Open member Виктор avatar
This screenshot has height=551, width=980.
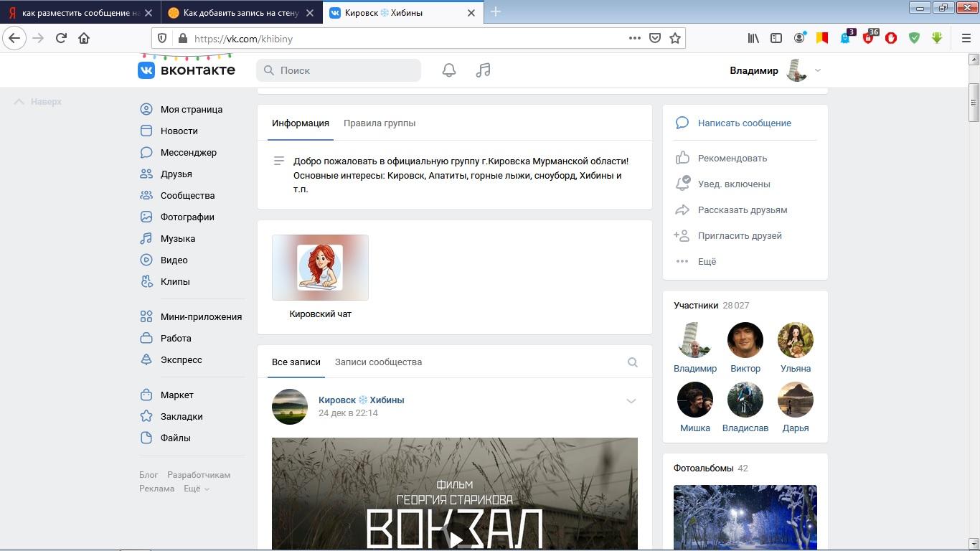coord(745,340)
